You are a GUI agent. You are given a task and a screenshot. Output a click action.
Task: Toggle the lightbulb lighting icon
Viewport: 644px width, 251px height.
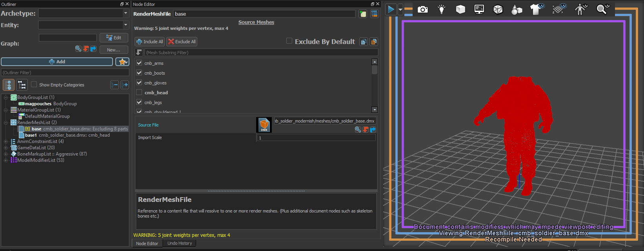click(441, 9)
